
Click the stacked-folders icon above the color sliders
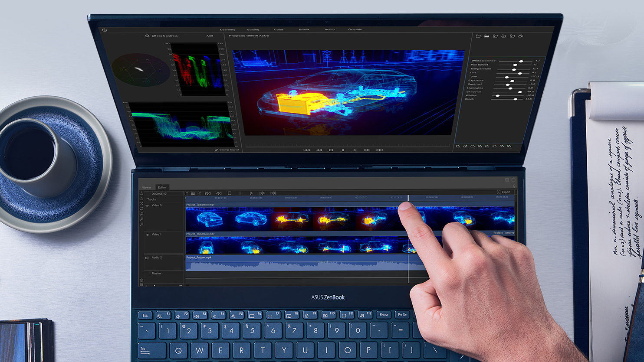(521, 36)
